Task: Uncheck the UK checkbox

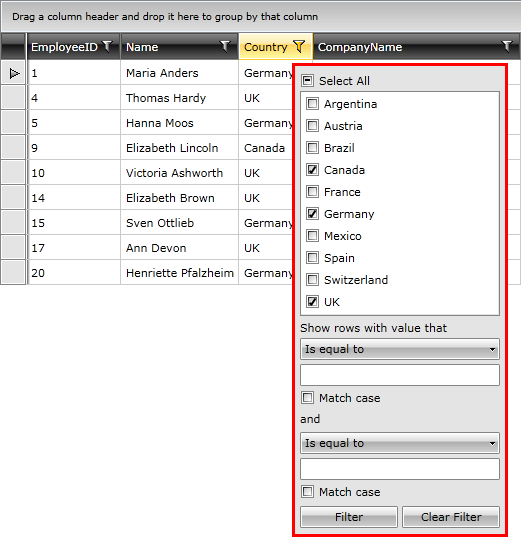Action: pyautogui.click(x=312, y=302)
